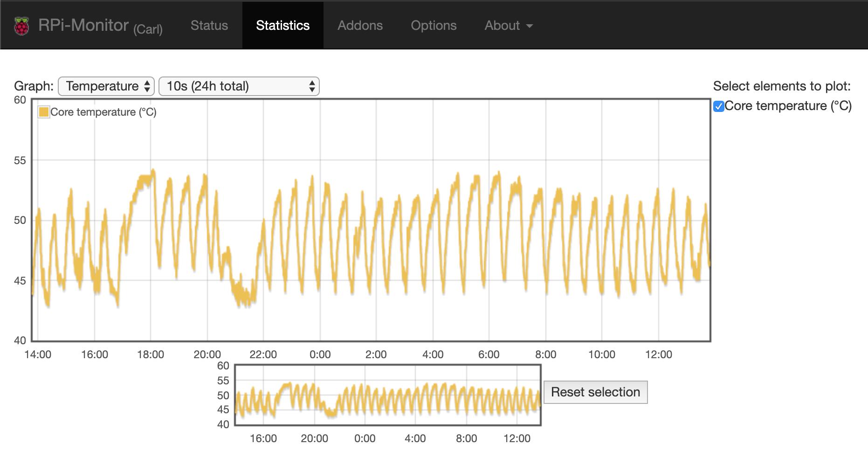Click the 'Graph:' label

(x=34, y=86)
